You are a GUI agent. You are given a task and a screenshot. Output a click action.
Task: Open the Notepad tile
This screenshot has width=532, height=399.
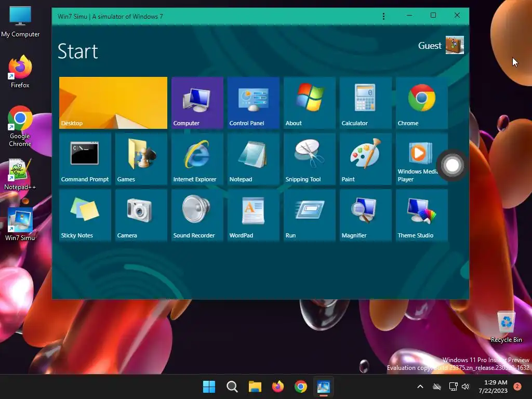[x=254, y=159]
